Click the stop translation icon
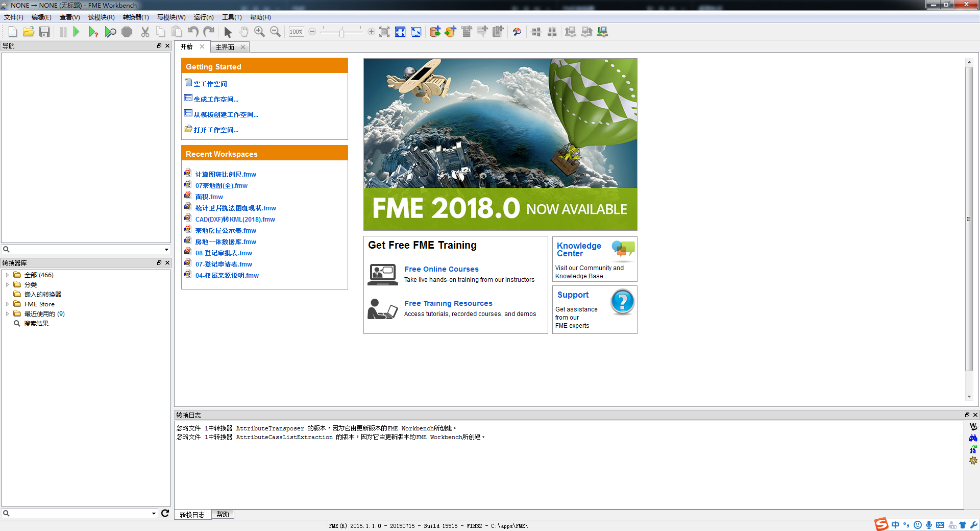 pyautogui.click(x=127, y=32)
